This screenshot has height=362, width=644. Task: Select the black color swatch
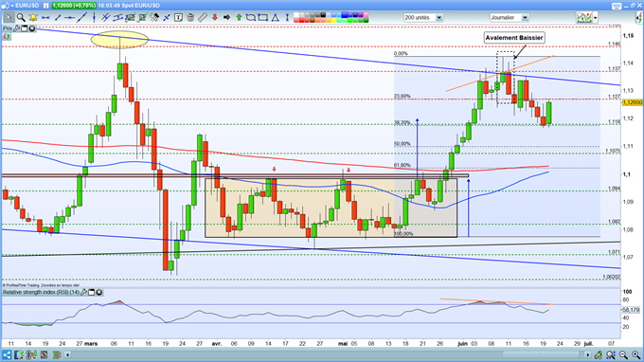(323, 15)
